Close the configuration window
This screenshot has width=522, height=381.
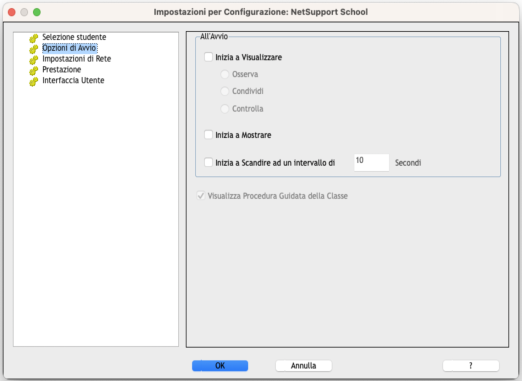tap(12, 12)
